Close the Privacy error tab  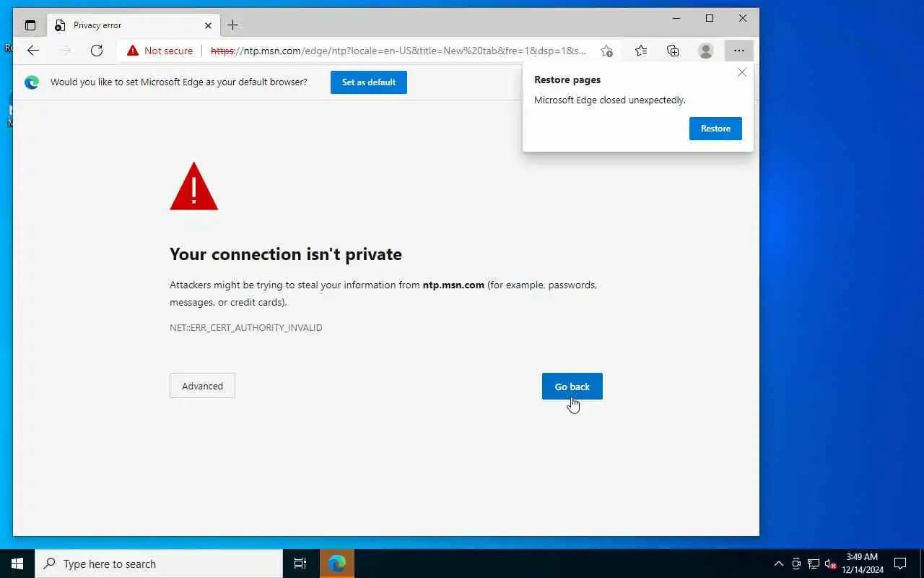point(208,25)
